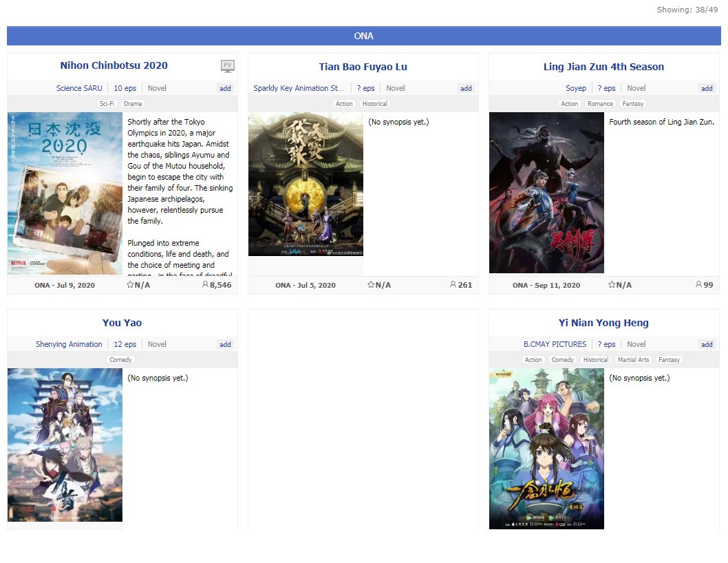Viewport: 728px width, 563px height.
Task: Open the Yi Nian Yong Heng title link
Action: coord(603,323)
